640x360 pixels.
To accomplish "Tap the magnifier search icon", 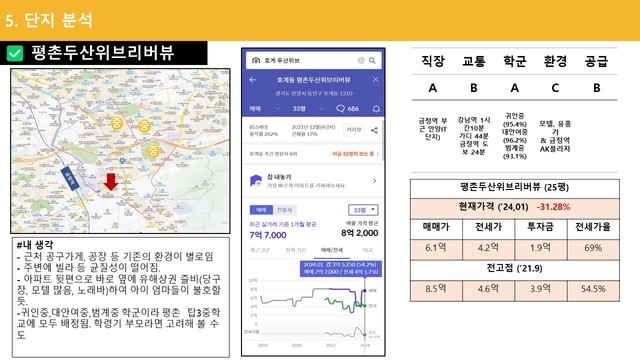I will [372, 60].
